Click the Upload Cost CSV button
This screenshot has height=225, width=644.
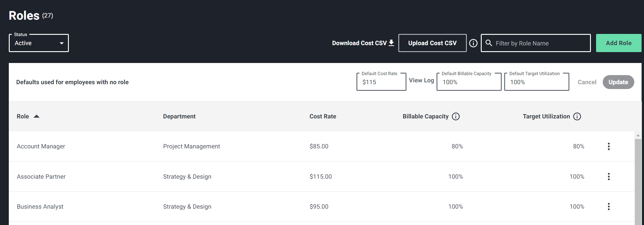tap(432, 43)
